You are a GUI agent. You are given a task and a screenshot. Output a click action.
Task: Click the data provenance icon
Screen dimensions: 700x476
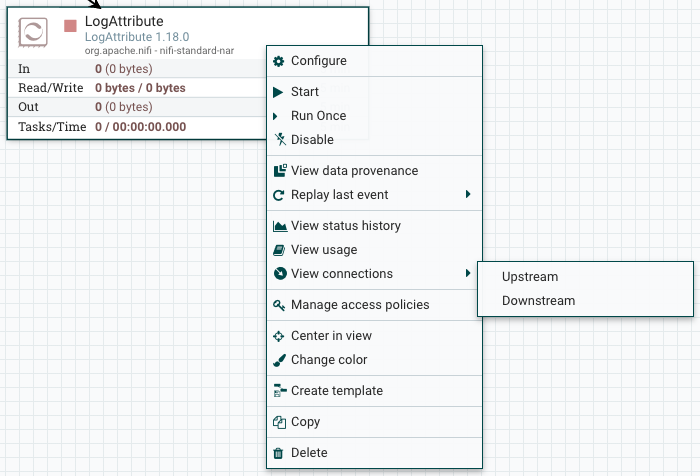click(280, 171)
